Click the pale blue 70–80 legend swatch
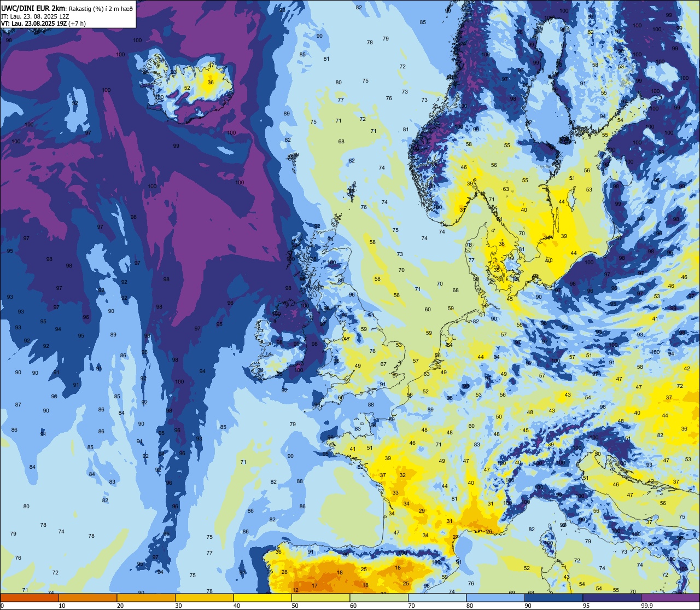Screen dimensions: 700x610 pyautogui.click(x=437, y=597)
